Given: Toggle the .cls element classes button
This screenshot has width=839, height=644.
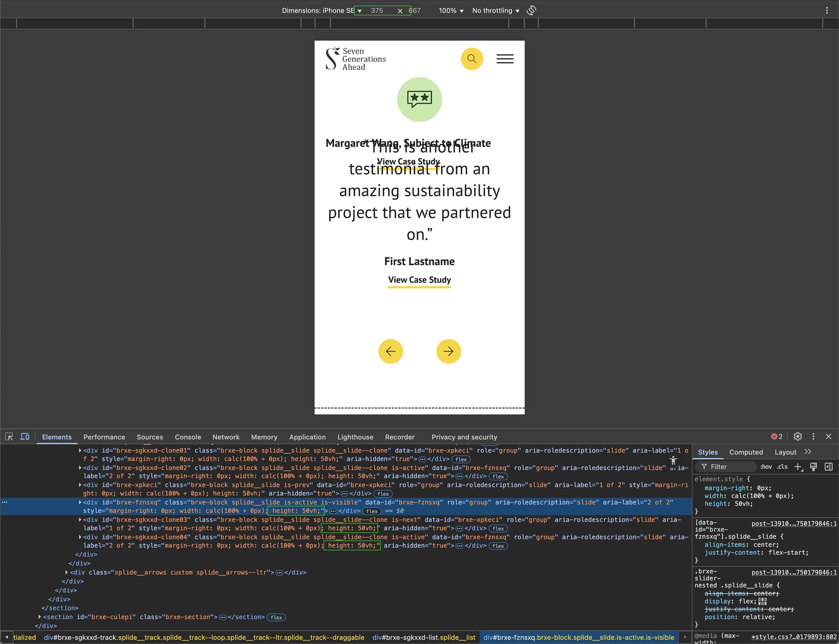Looking at the screenshot, I should [x=782, y=467].
